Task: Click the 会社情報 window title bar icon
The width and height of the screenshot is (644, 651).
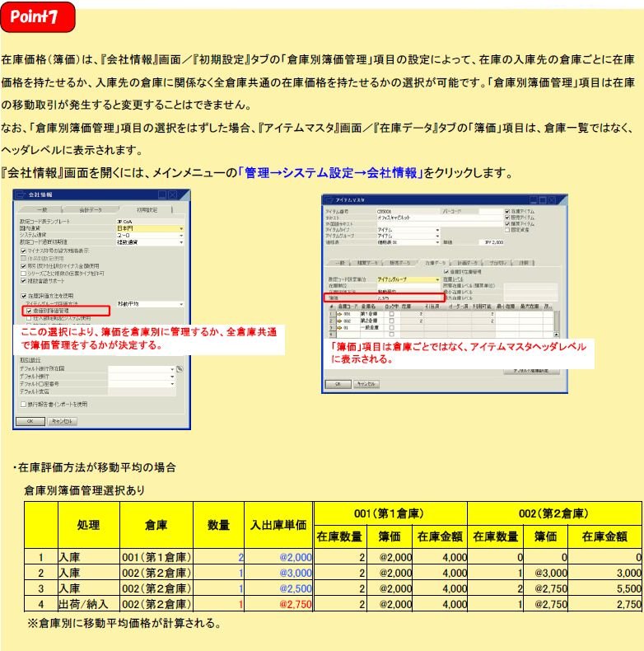Action: (x=22, y=194)
